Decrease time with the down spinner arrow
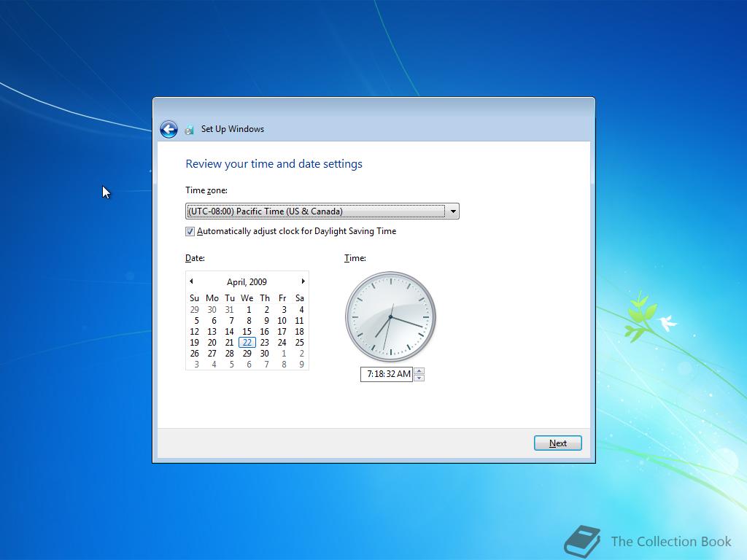This screenshot has height=560, width=747. pos(419,378)
